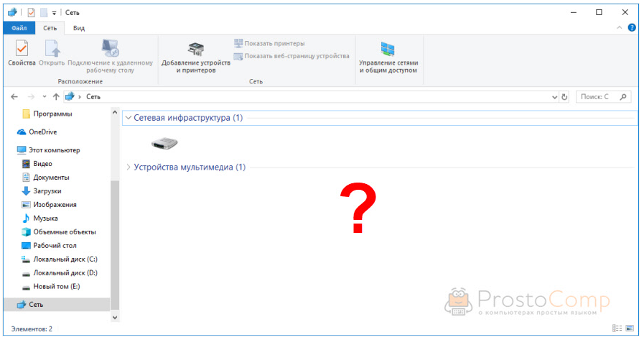Open the Файл menu tab
The height and width of the screenshot is (340, 644).
[19, 28]
